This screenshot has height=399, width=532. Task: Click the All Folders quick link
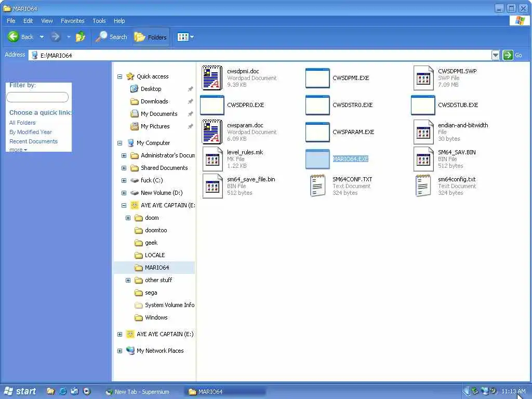[22, 123]
